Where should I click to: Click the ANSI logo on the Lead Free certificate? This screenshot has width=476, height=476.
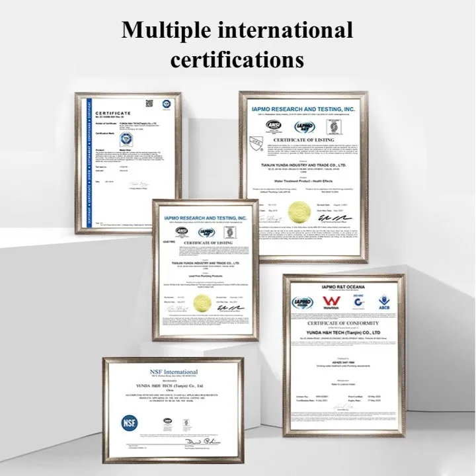click(182, 231)
